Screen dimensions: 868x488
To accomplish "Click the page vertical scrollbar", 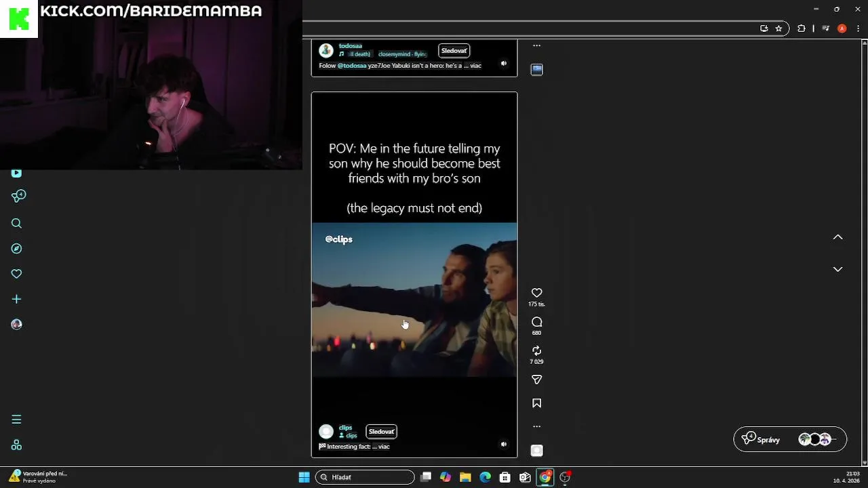I will click(x=865, y=252).
